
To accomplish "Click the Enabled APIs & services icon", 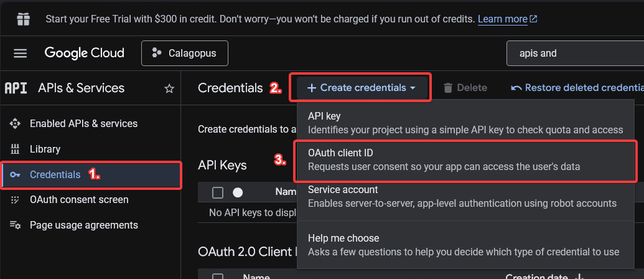I will 16,124.
